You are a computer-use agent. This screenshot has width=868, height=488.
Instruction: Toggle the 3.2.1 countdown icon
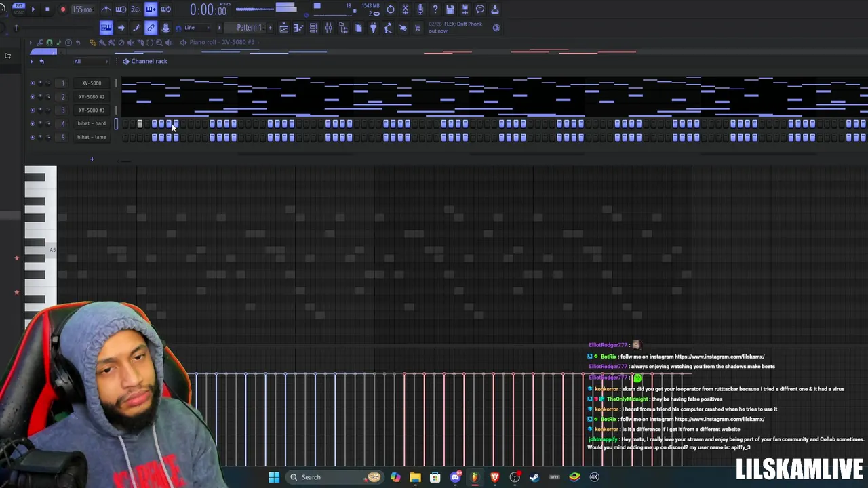click(x=136, y=9)
